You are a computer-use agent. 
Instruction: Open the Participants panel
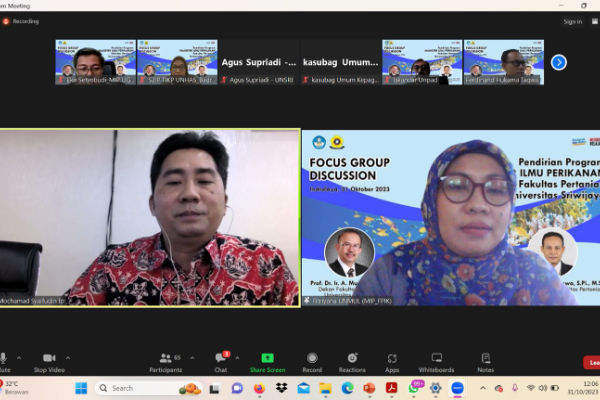(166, 362)
